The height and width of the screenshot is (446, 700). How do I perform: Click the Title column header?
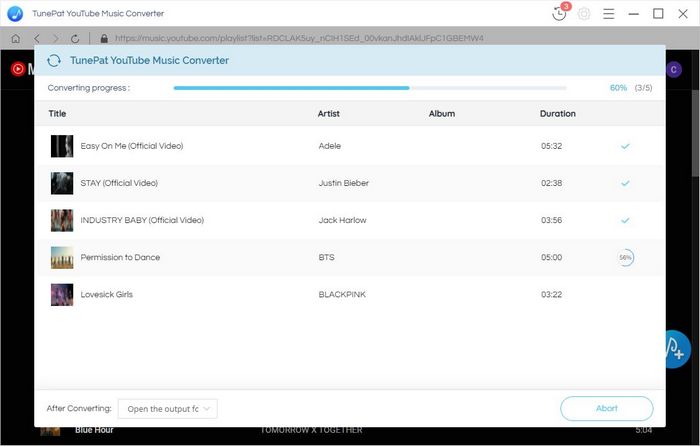coord(57,113)
